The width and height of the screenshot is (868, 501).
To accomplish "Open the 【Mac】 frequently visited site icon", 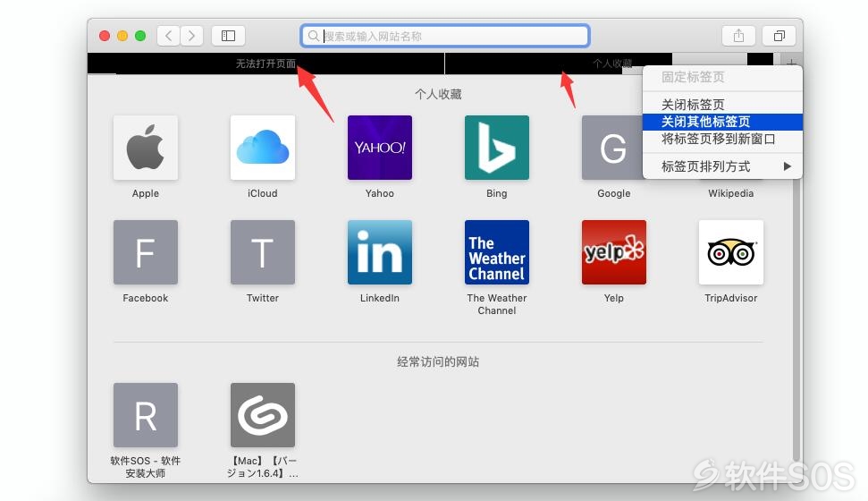I will click(263, 415).
